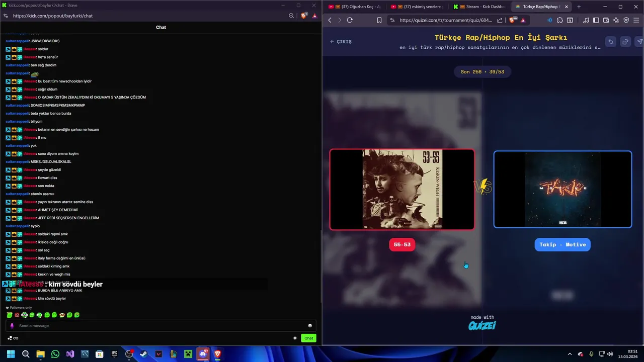Click Brave Rewards icon in Kick chat window
This screenshot has width=644, height=362.
[314, 16]
